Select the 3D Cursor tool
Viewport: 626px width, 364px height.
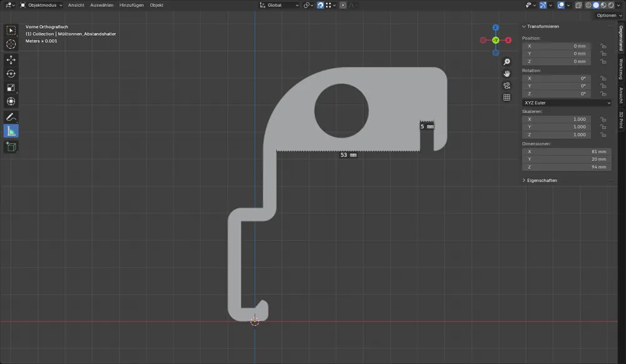tap(11, 44)
